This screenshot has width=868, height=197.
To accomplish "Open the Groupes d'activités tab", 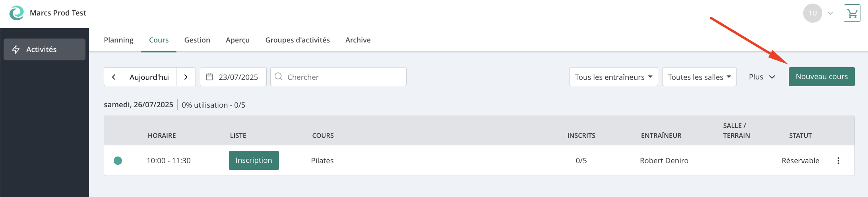I will click(297, 40).
